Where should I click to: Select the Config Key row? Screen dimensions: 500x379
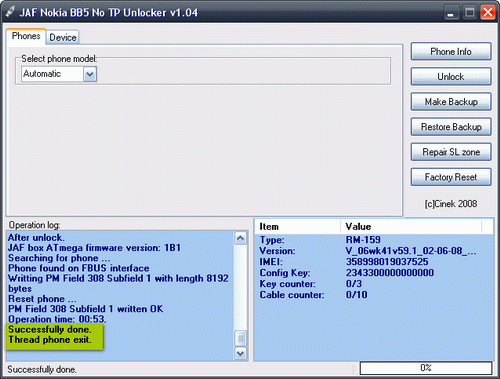(x=373, y=273)
